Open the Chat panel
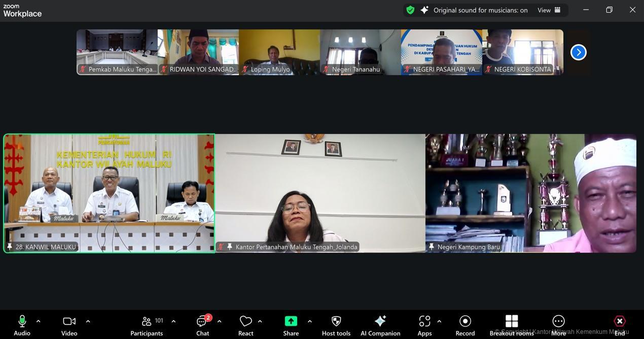Image resolution: width=644 pixels, height=339 pixels. pos(202,325)
